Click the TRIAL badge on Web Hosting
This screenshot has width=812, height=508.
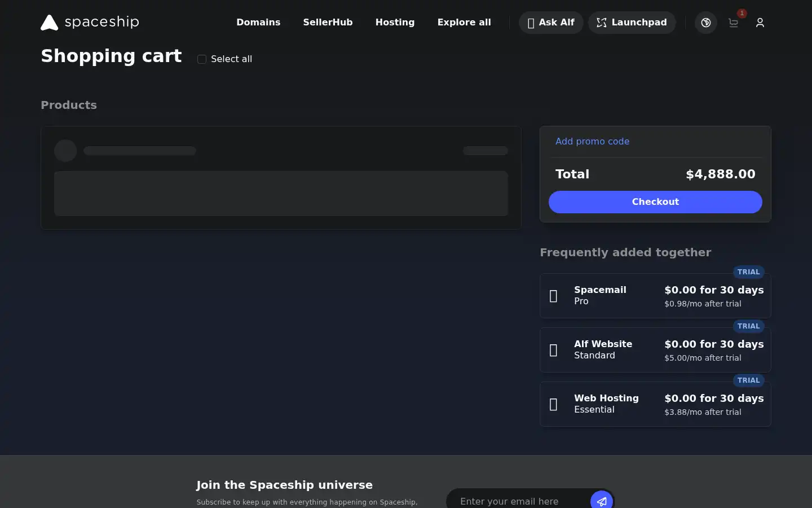click(748, 380)
